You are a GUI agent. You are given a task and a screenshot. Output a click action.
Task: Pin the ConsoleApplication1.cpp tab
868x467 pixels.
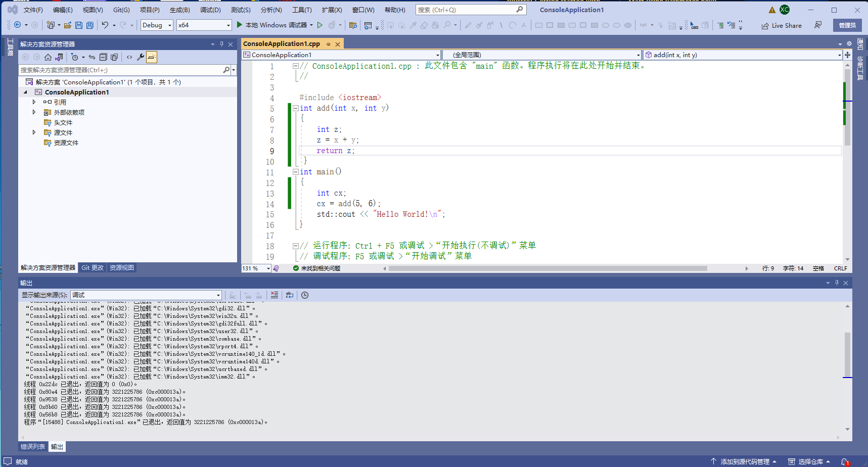(328, 44)
